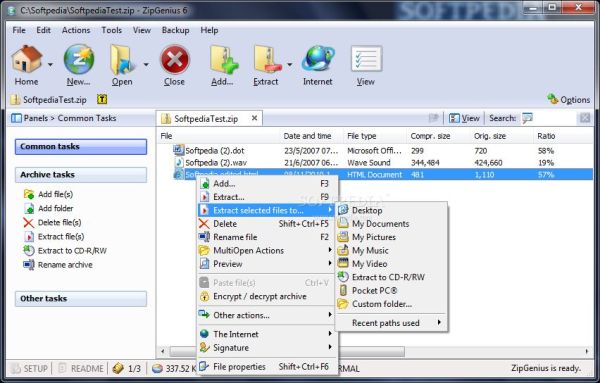Choose Desktop as extraction destination
The image size is (600, 383).
coord(391,210)
